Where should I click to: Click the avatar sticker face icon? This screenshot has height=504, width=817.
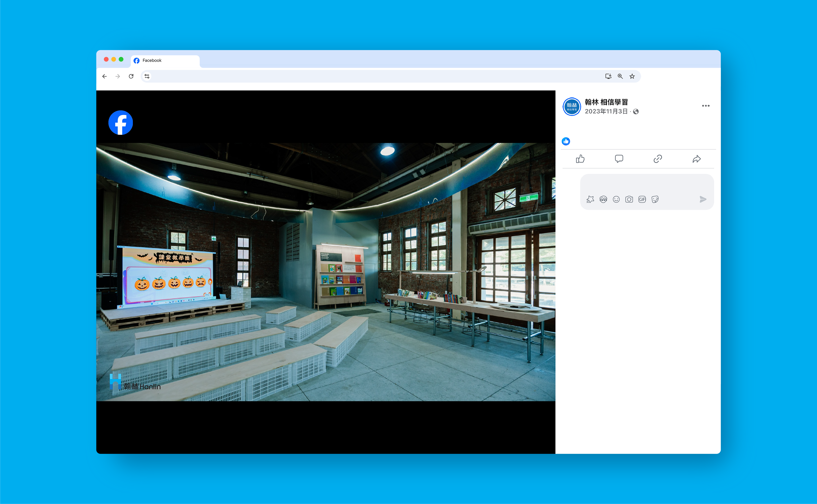click(603, 199)
